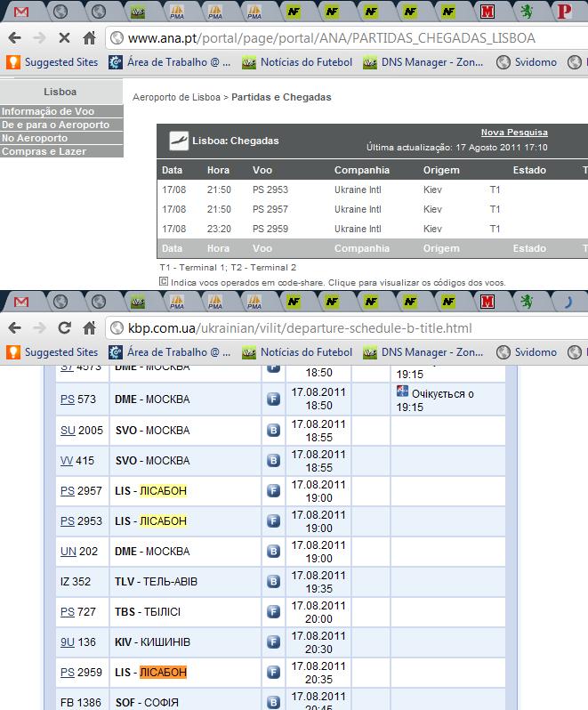588x710 pixels.
Task: Open the PS 2957 flight link to Lisbon
Action: pos(68,491)
